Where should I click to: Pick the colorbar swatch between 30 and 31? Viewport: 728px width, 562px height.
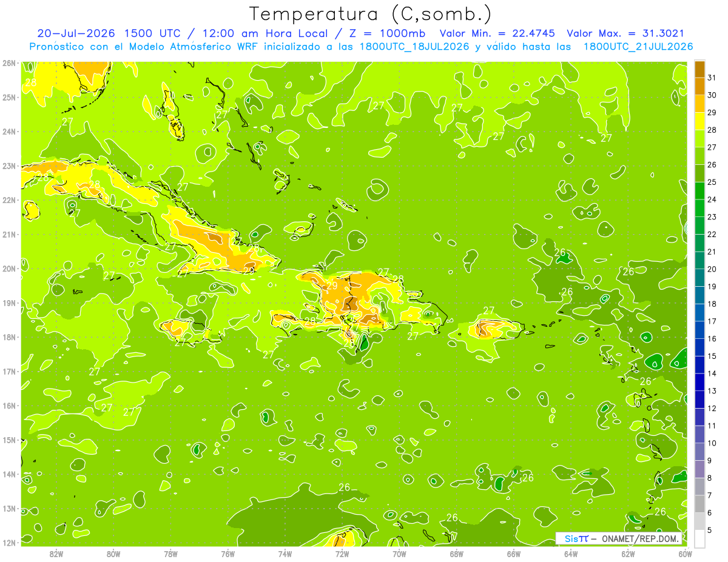(x=699, y=85)
